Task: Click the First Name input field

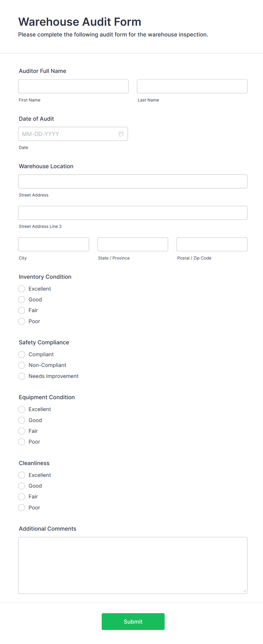Action: pyautogui.click(x=73, y=87)
